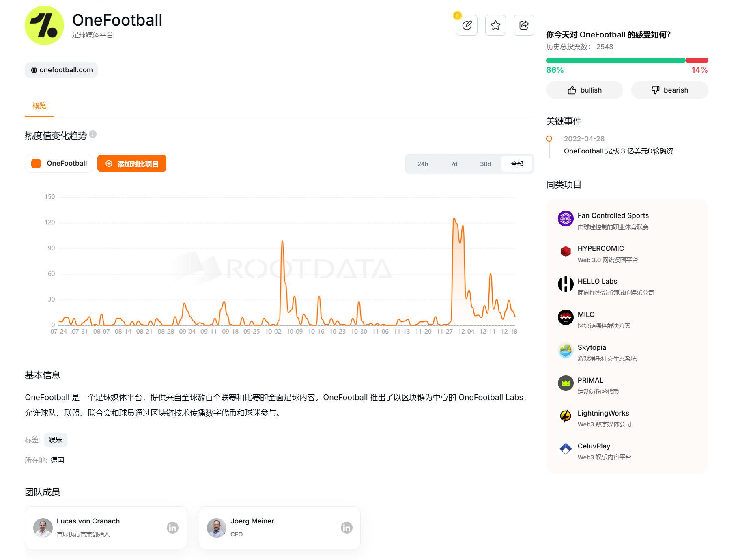Click the red 14% sentiment bar

(x=697, y=60)
